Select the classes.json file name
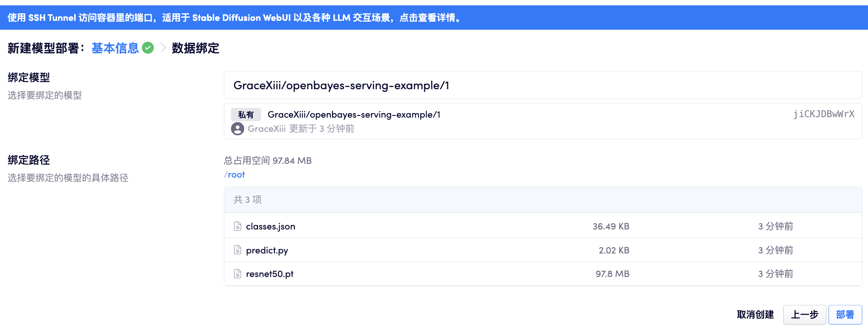The image size is (868, 332). point(270,226)
